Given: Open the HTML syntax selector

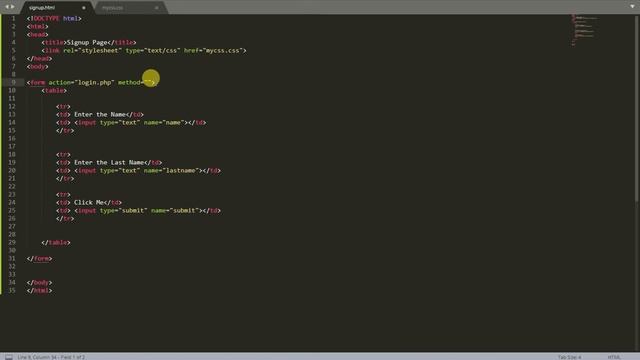Looking at the screenshot, I should click(x=614, y=357).
